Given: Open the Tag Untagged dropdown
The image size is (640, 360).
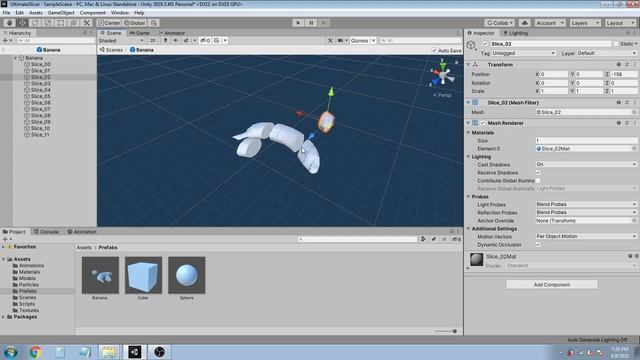Looking at the screenshot, I should [x=524, y=53].
